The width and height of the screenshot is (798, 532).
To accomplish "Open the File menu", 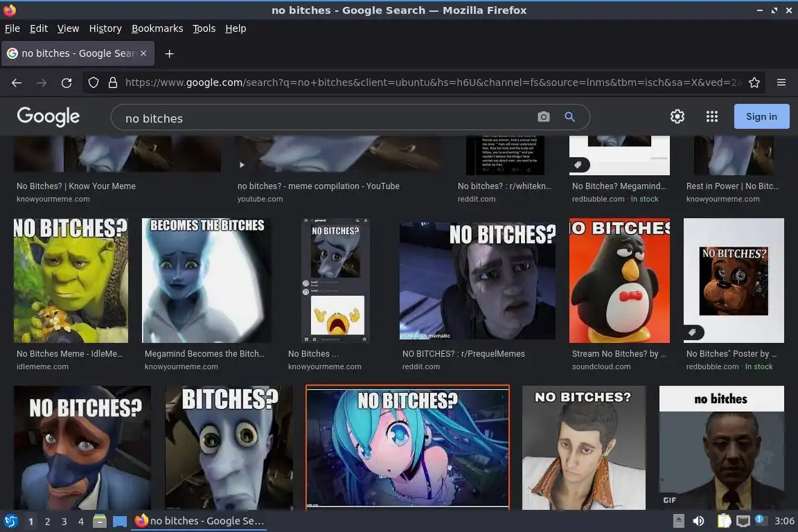I will coord(12,28).
